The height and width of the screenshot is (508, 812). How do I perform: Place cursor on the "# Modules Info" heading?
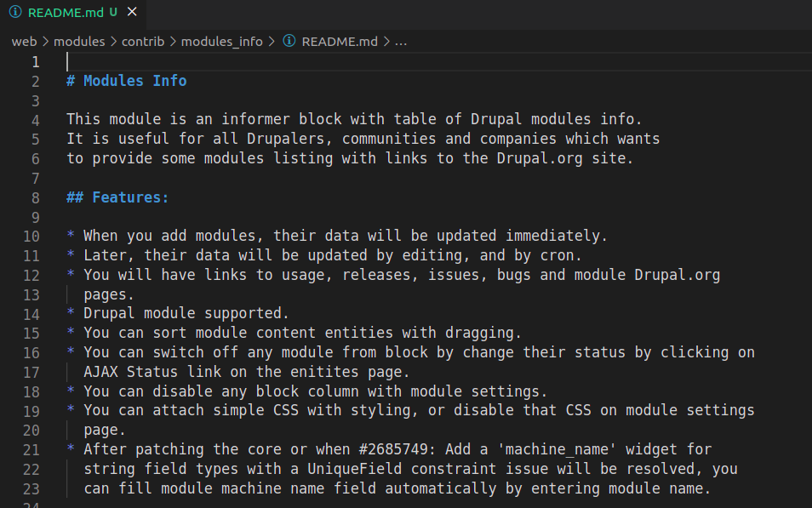click(x=127, y=81)
